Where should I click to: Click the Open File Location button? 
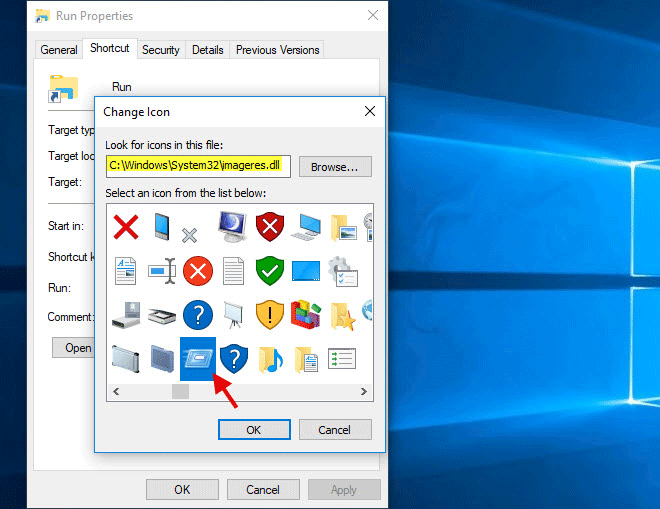click(x=73, y=348)
